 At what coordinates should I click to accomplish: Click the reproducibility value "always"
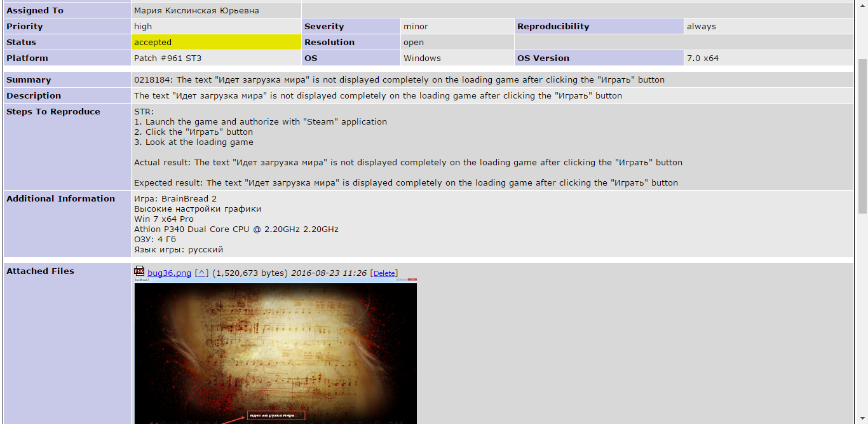[702, 27]
